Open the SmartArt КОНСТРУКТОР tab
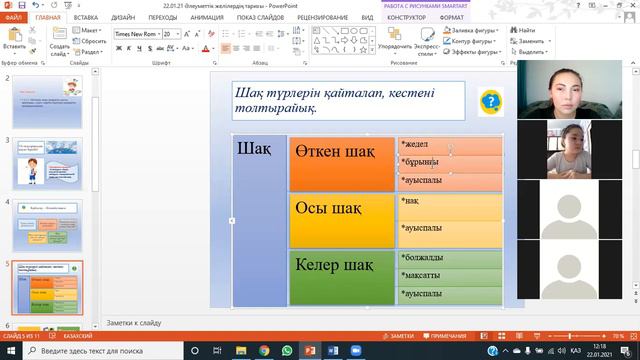The image size is (640, 360). [x=406, y=18]
